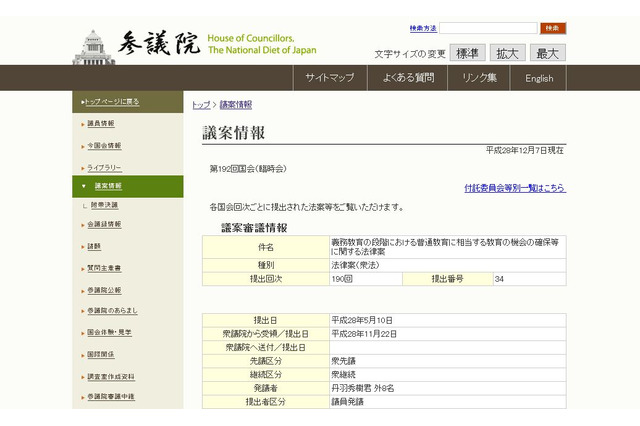Click the date cell 平成28年5月10日
The height and width of the screenshot is (426, 640).
448,320
